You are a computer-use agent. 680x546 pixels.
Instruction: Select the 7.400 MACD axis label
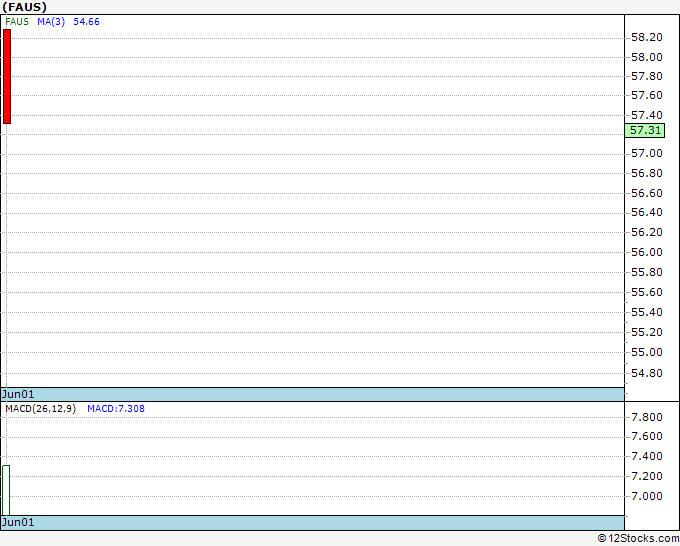[x=646, y=456]
